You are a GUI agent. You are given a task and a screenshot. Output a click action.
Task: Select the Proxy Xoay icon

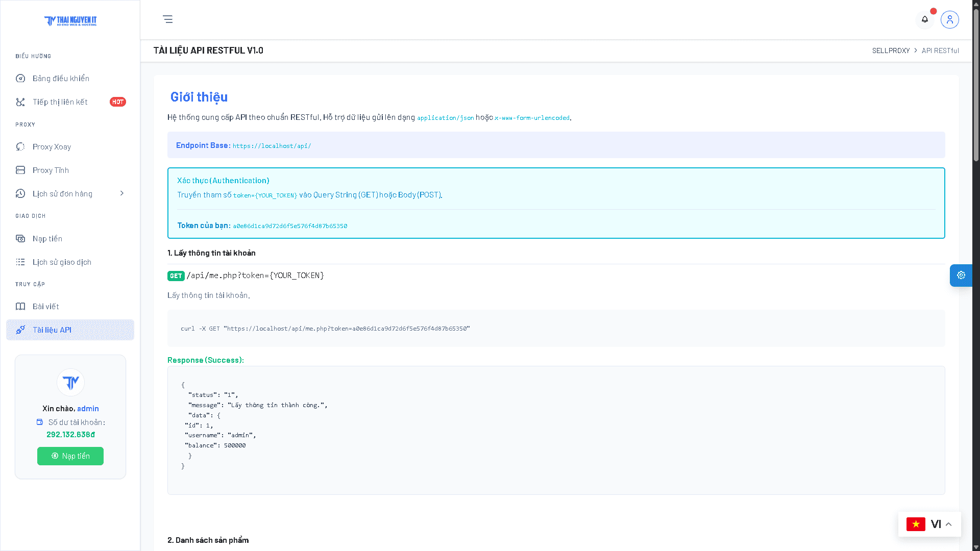coord(20,146)
